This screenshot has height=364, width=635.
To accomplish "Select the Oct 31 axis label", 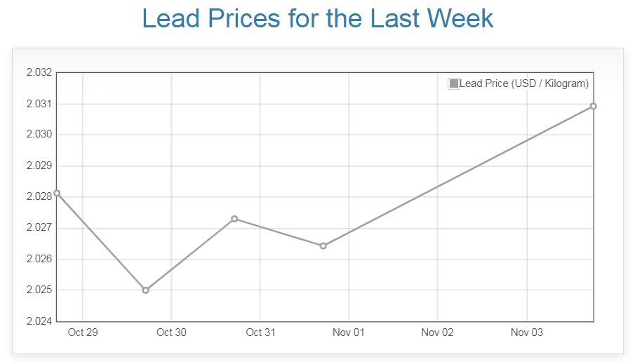I will 260,332.
